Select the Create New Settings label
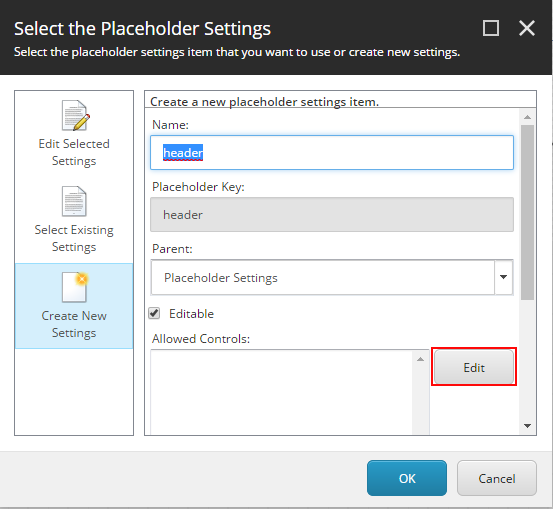Viewport: 553px width, 509px height. [74, 324]
